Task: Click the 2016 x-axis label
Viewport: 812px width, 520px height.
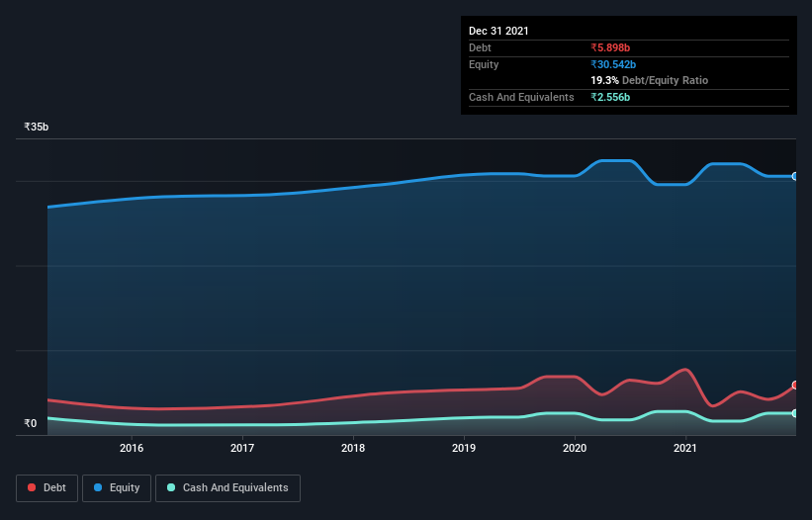Action: click(x=132, y=448)
